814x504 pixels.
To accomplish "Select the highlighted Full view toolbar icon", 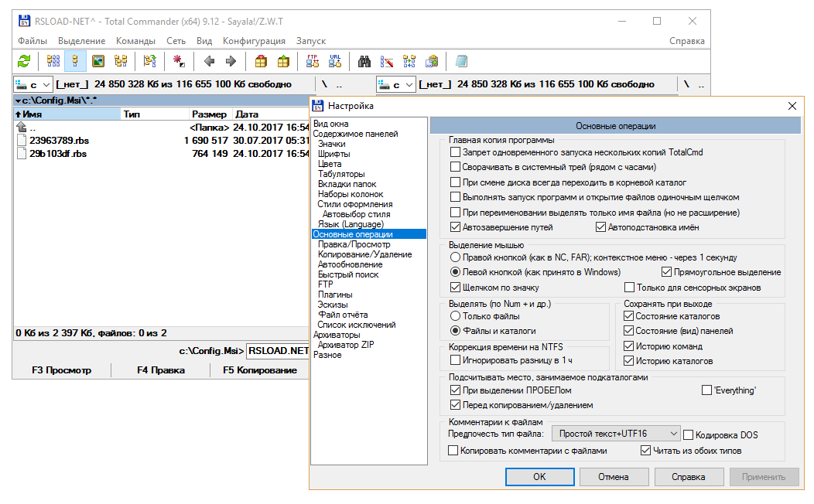I will [x=75, y=61].
